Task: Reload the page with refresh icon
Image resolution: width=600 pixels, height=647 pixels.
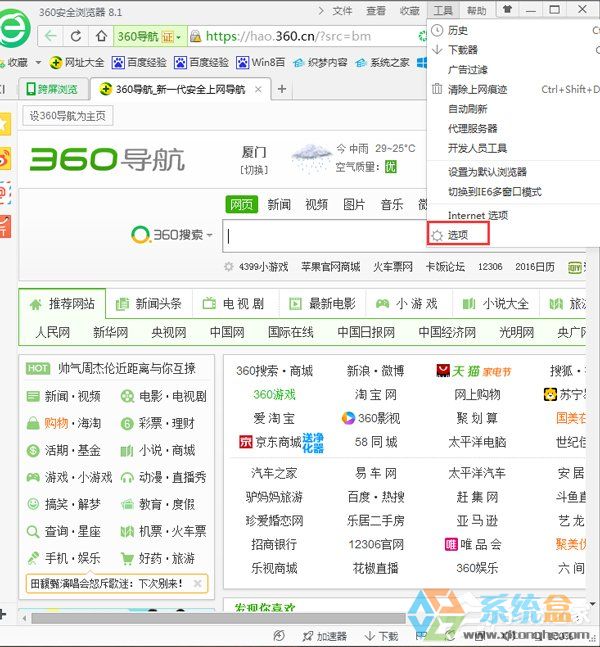Action: [76, 36]
